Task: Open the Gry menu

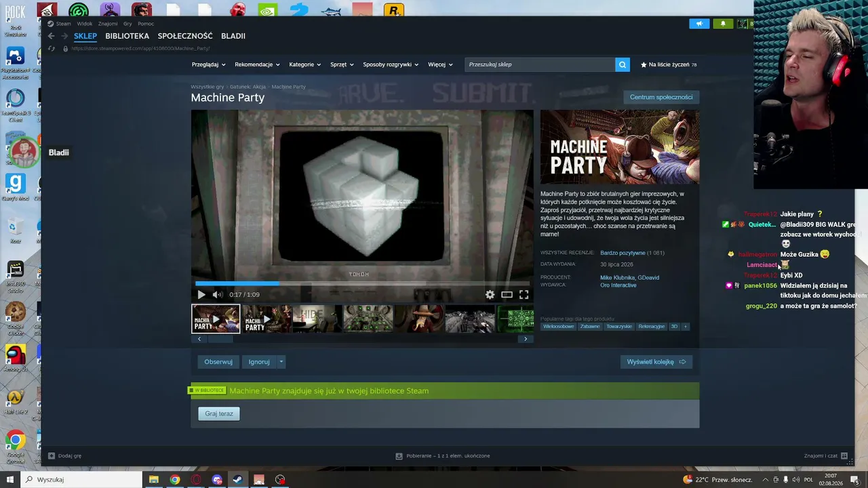Action: point(127,24)
